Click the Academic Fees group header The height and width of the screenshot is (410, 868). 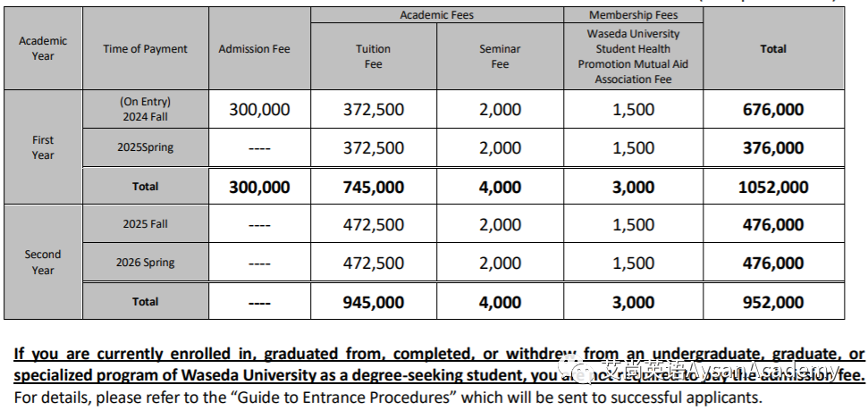437,15
